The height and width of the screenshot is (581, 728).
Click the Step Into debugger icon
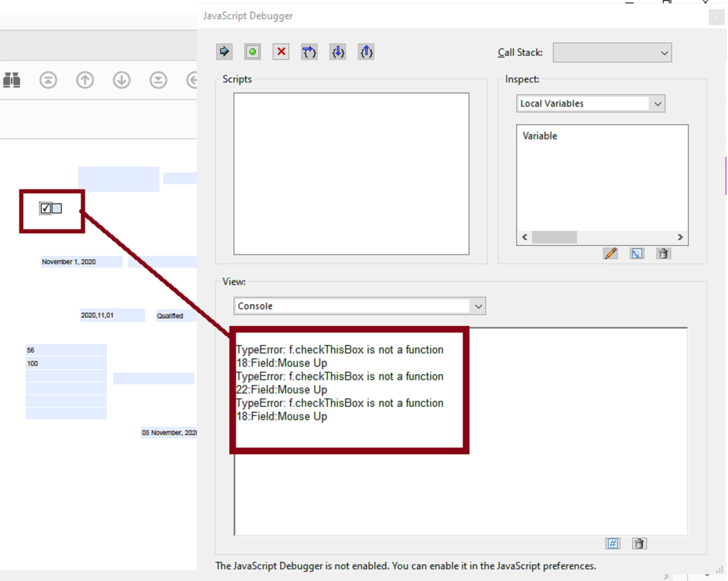[x=338, y=52]
